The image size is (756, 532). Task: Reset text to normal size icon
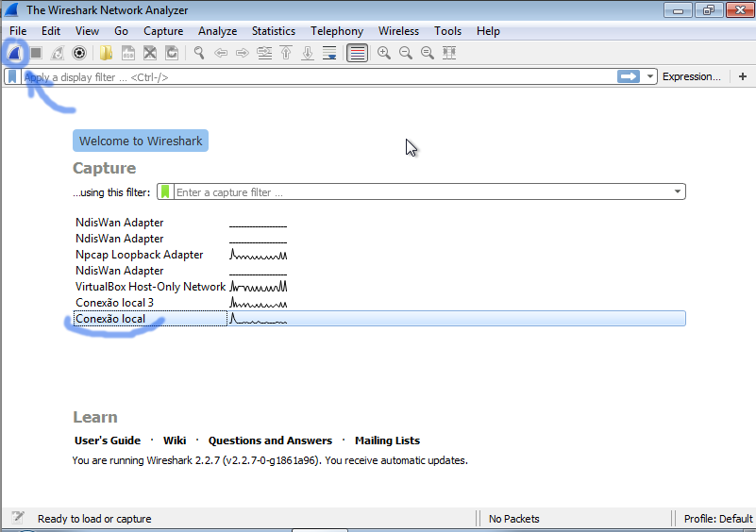tap(428, 53)
